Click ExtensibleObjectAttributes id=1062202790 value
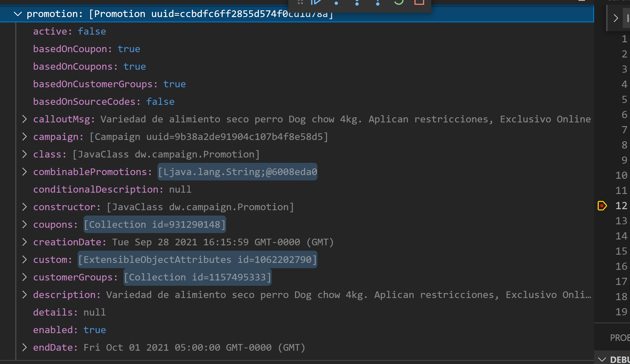Screen dimensions: 630x364 tap(197, 260)
